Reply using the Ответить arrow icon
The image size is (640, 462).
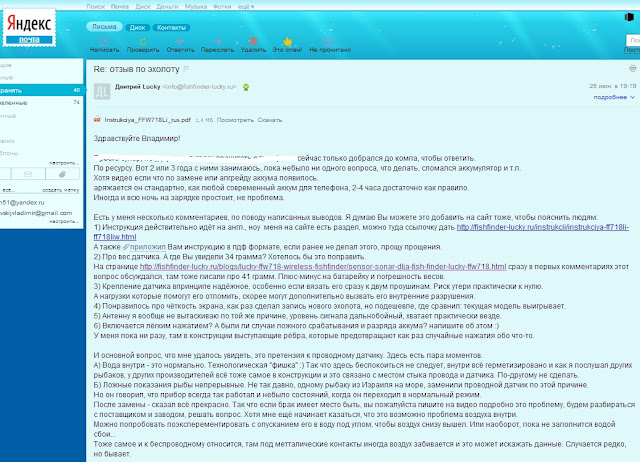click(180, 41)
